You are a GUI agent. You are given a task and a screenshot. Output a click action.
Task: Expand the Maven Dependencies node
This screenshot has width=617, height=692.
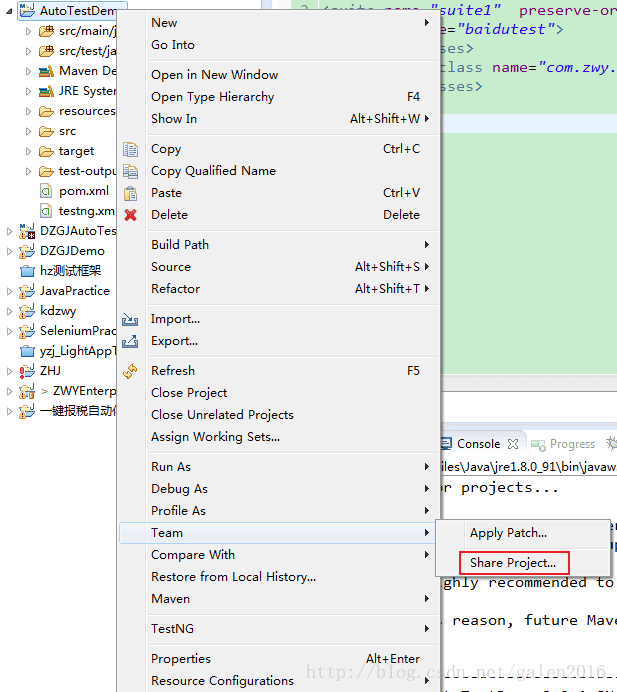(x=29, y=71)
